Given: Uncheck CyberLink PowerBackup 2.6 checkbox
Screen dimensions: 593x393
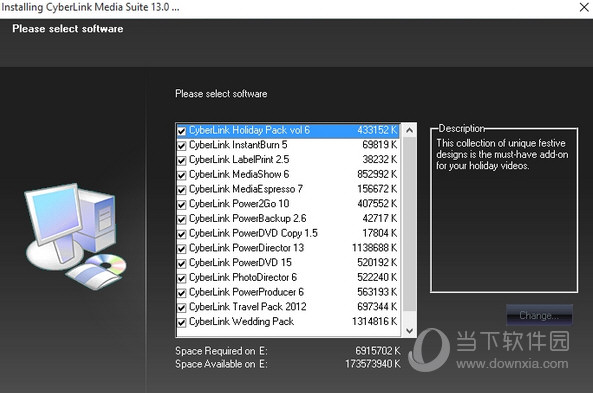Looking at the screenshot, I should (x=182, y=219).
